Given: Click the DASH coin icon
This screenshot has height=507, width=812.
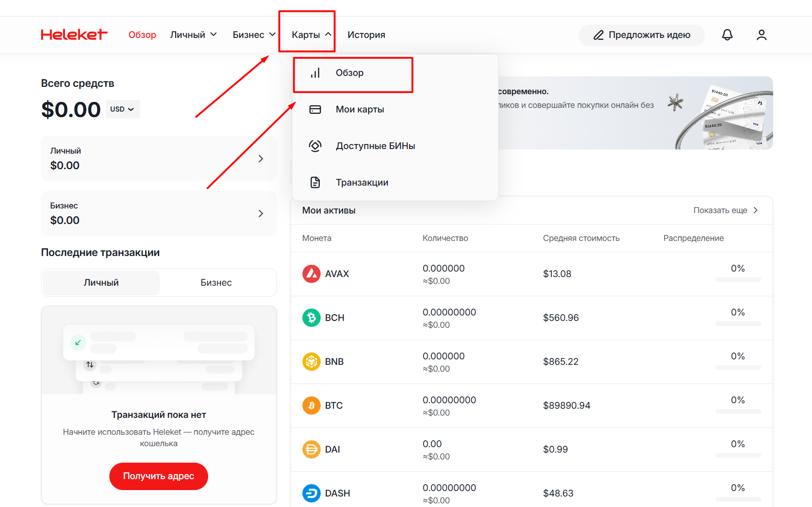Looking at the screenshot, I should click(311, 493).
